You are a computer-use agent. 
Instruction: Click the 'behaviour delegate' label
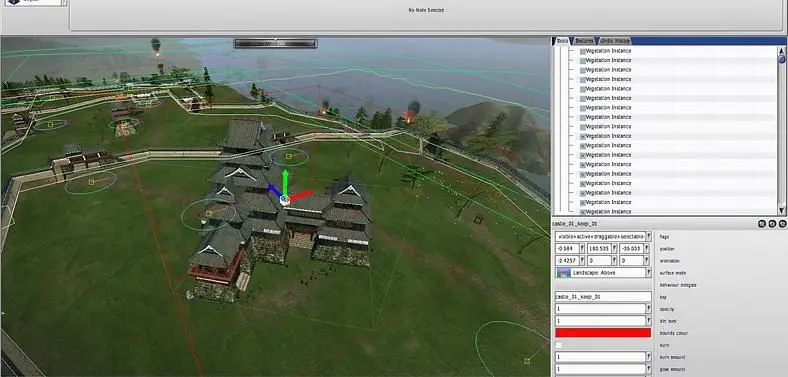[x=677, y=285]
